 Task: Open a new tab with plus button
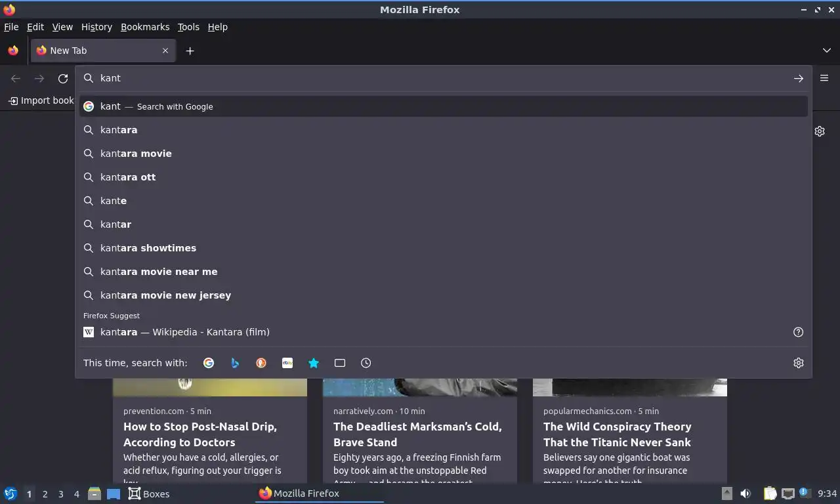pos(190,51)
